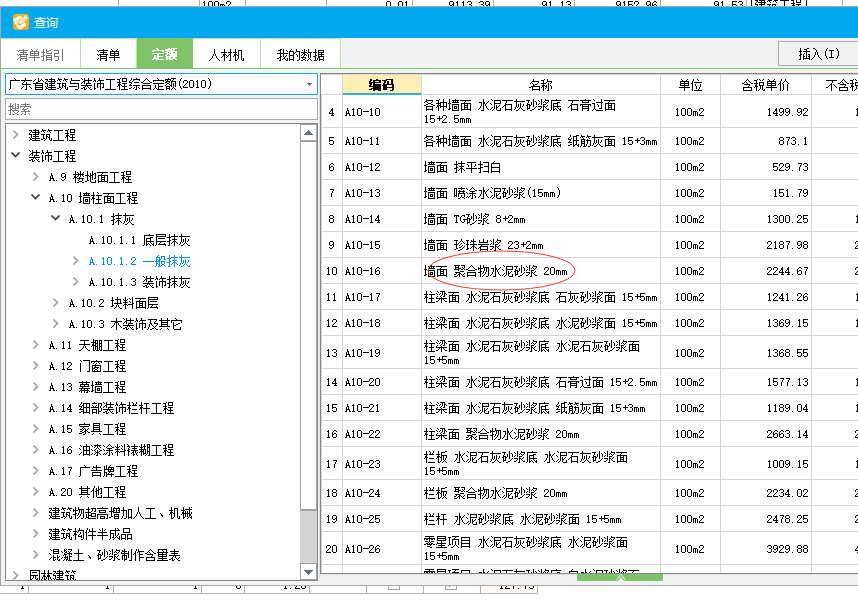Click the tree scrollbar up arrow
This screenshot has height=610, width=858.
pyautogui.click(x=309, y=133)
